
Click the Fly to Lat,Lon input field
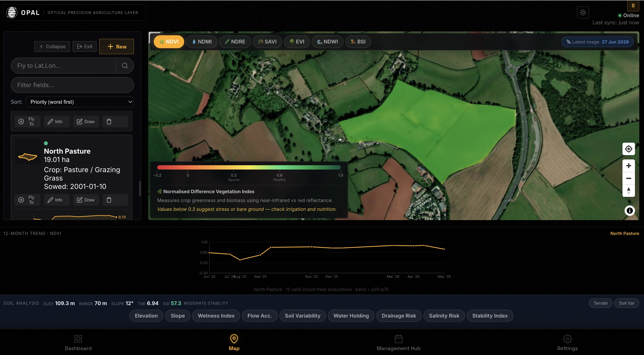click(64, 66)
